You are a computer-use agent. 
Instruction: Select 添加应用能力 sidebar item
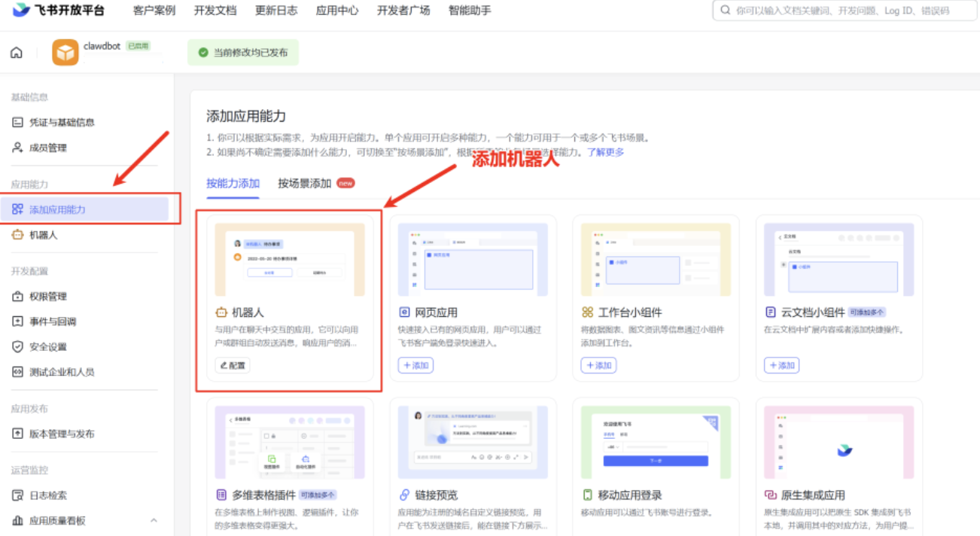[x=57, y=209]
